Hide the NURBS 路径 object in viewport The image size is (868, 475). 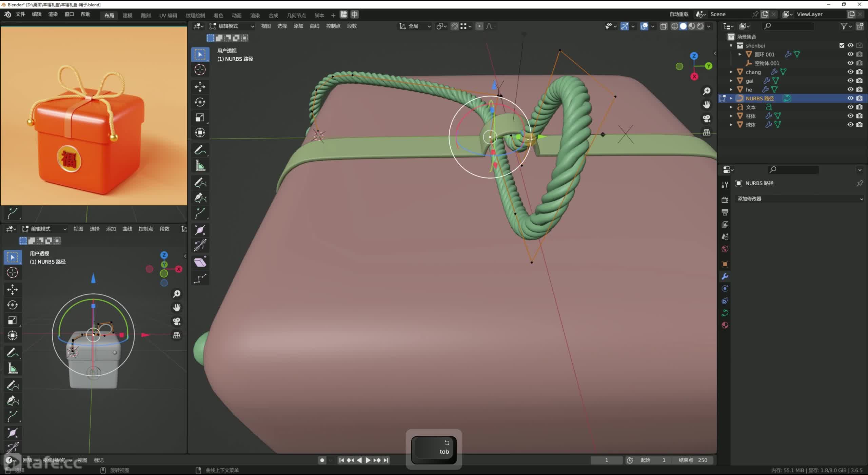coord(850,98)
